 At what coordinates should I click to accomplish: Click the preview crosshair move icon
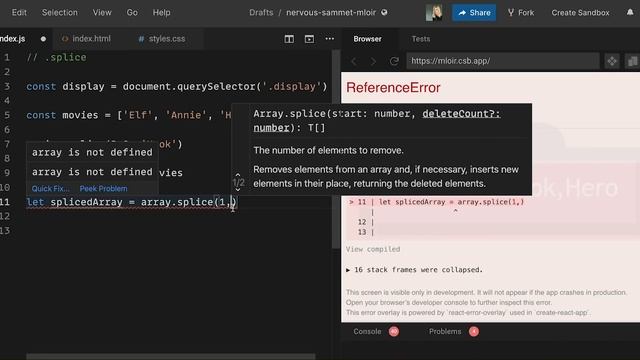pyautogui.click(x=612, y=61)
